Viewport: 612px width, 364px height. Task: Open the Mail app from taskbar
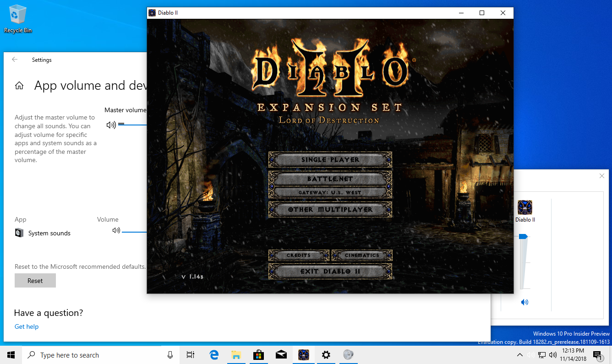[281, 355]
